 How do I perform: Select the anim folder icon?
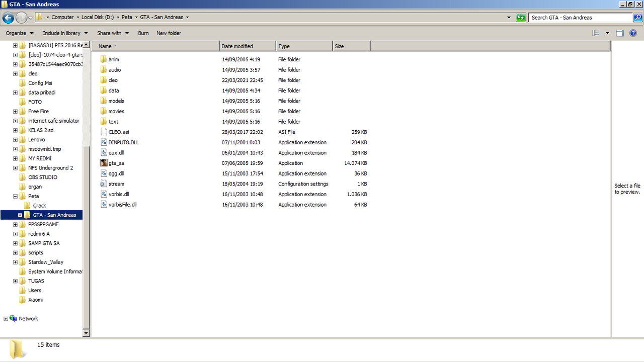(104, 59)
